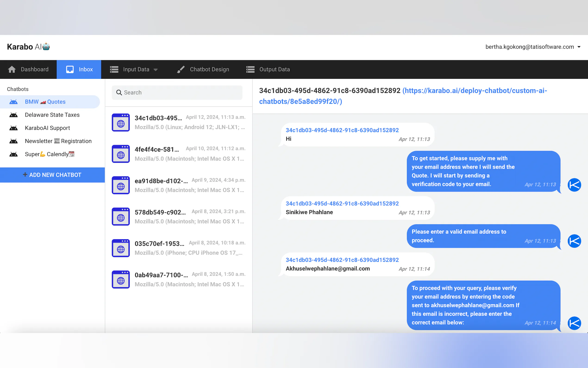Screen dimensions: 588x368
Task: Select the Newsletter Registration chatbot
Action: click(x=58, y=141)
